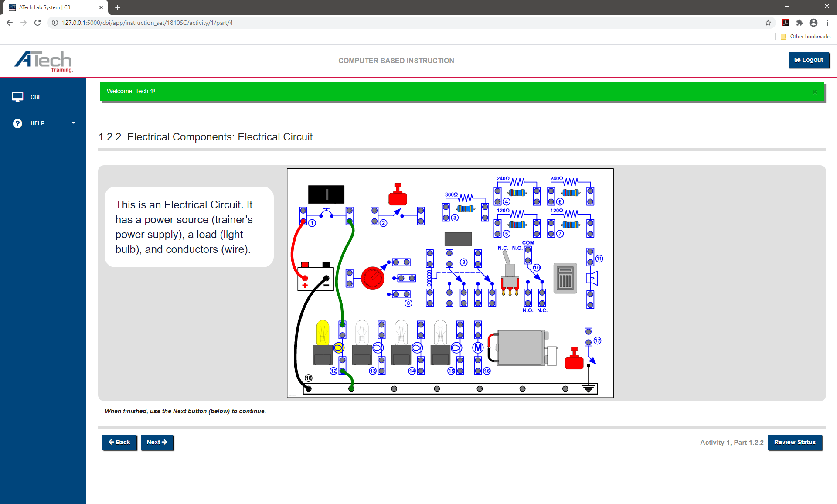Open the Adobe Acrobat browser extension icon

click(x=786, y=23)
